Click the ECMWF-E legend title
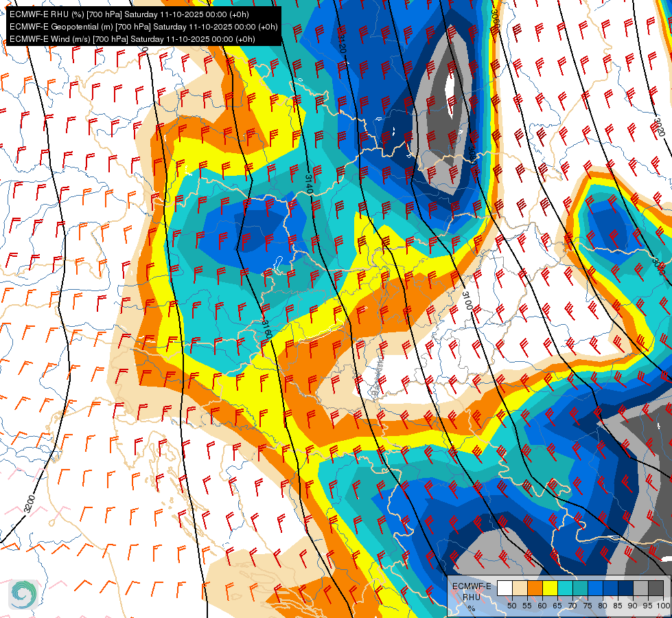Viewport: 672px width, 618px height. click(472, 586)
